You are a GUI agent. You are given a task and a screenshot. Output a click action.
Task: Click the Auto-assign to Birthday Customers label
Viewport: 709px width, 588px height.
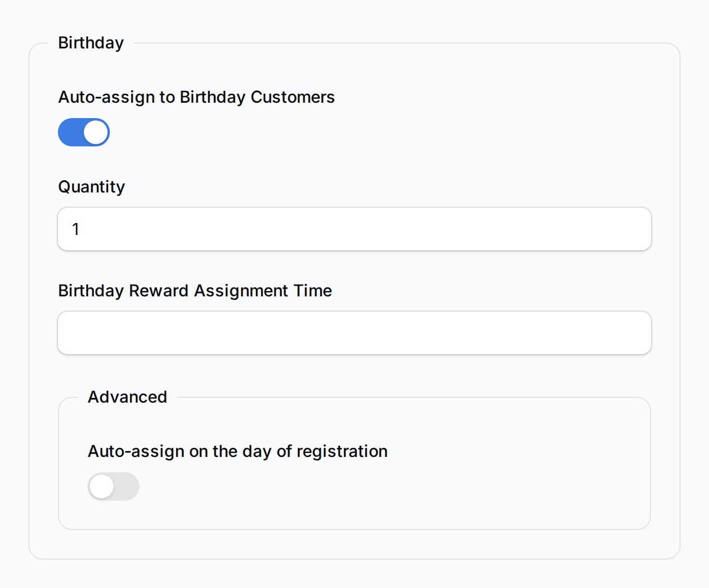[196, 97]
